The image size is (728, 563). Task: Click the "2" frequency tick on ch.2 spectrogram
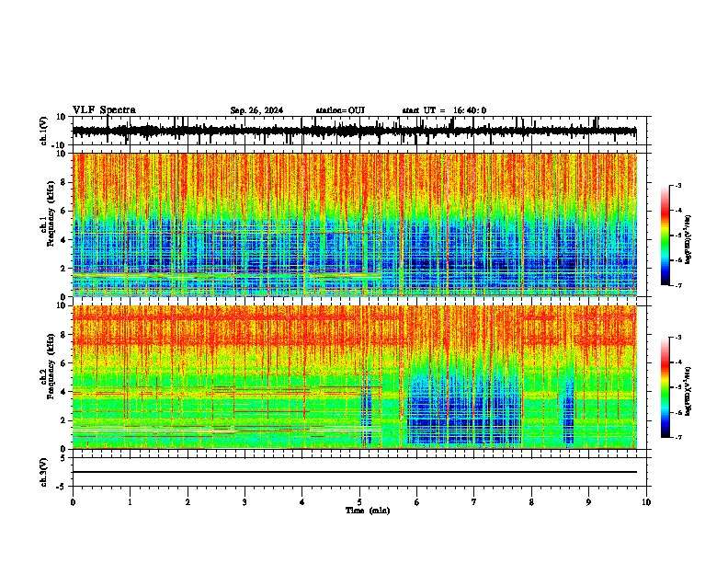(63, 420)
